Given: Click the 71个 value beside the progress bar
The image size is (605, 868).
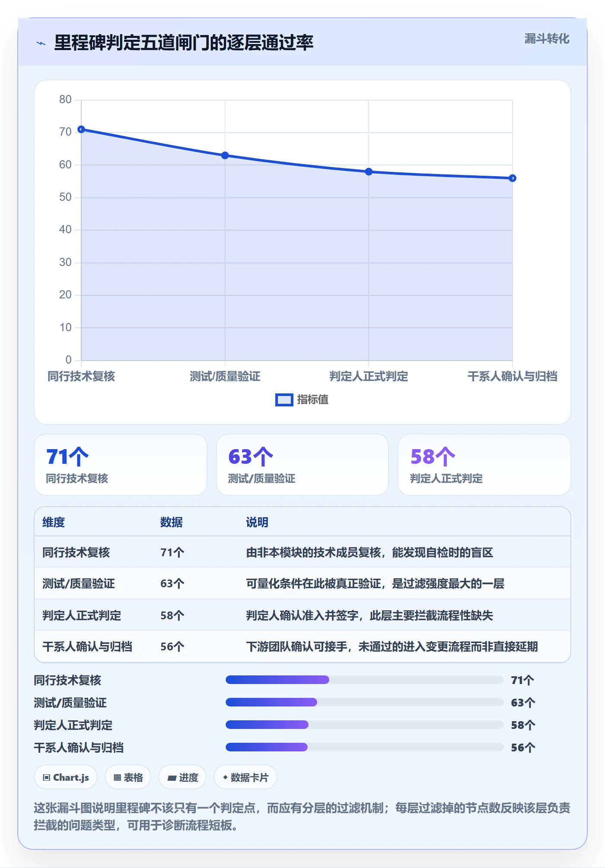Looking at the screenshot, I should (x=522, y=680).
